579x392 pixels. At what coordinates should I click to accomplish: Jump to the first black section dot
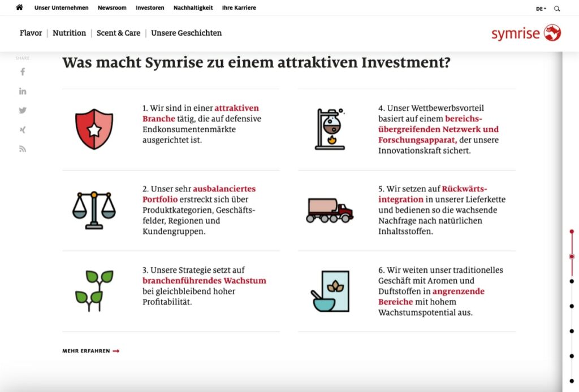click(x=572, y=281)
